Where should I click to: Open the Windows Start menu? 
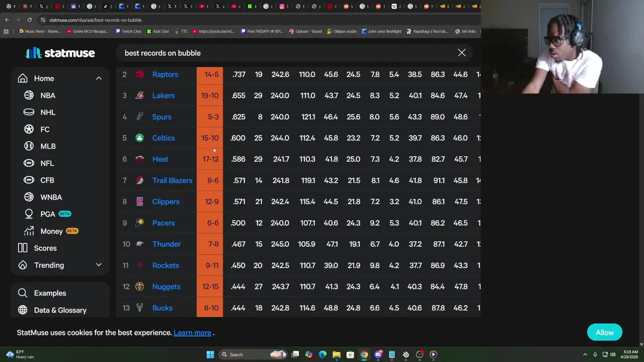click(210, 354)
